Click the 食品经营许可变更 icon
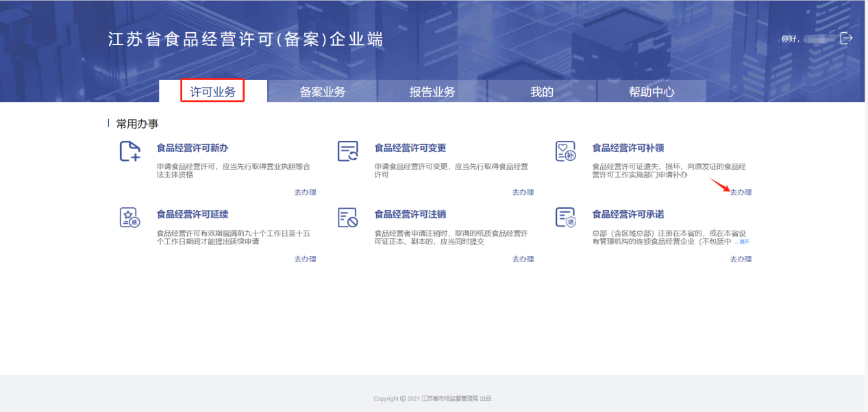The height and width of the screenshot is (412, 868). point(348,151)
